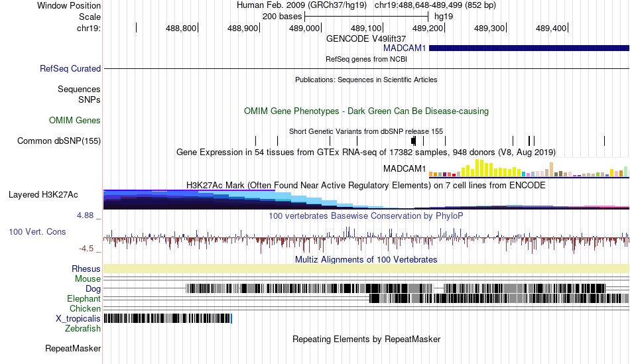Click the 489,200 ruler position

[x=428, y=28]
